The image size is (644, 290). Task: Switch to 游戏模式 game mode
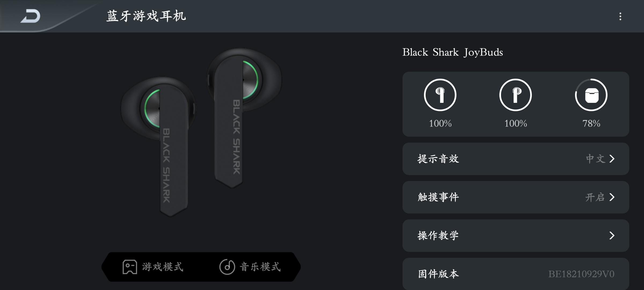(153, 267)
